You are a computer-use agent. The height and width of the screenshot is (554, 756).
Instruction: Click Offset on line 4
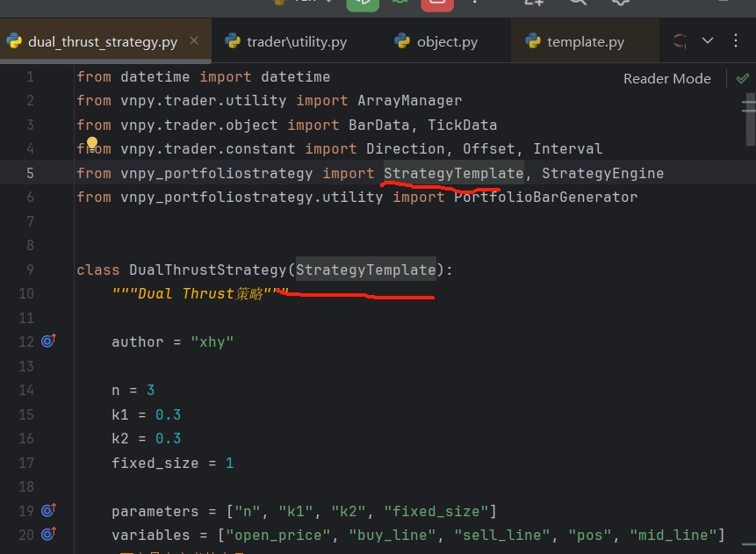(489, 149)
